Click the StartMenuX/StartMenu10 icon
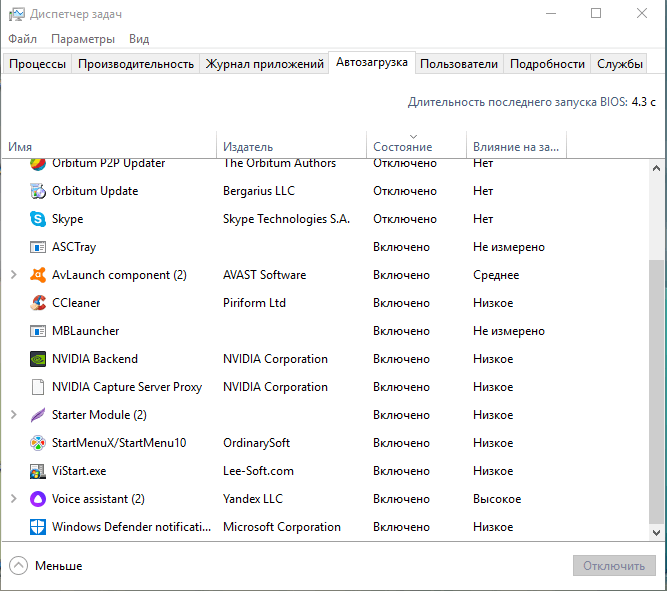Viewport: 667px width, 591px height. [x=38, y=443]
